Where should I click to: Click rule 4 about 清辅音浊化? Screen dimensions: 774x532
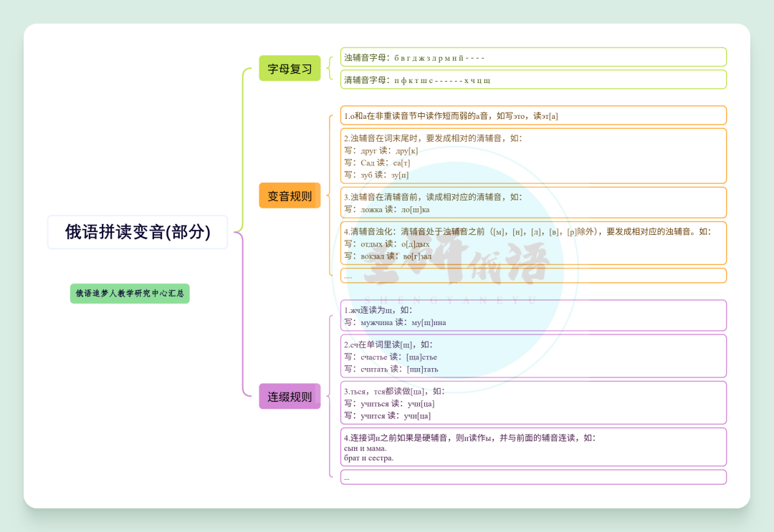coord(533,243)
